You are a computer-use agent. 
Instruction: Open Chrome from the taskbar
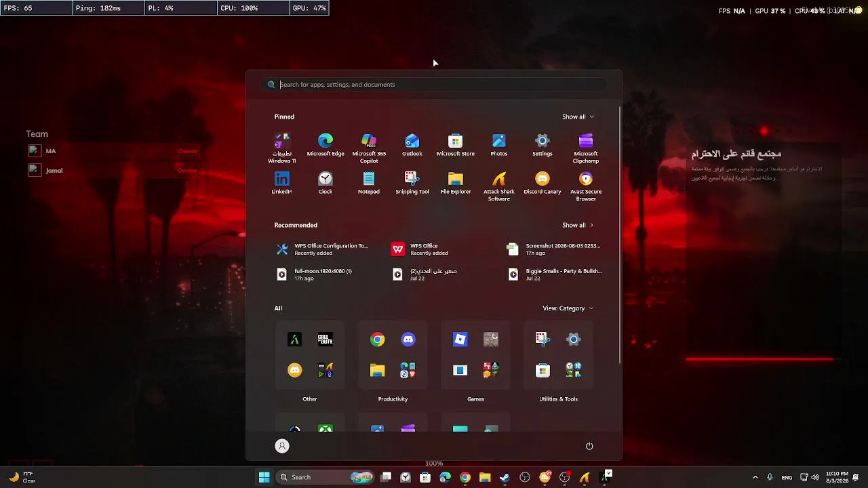pos(465,477)
